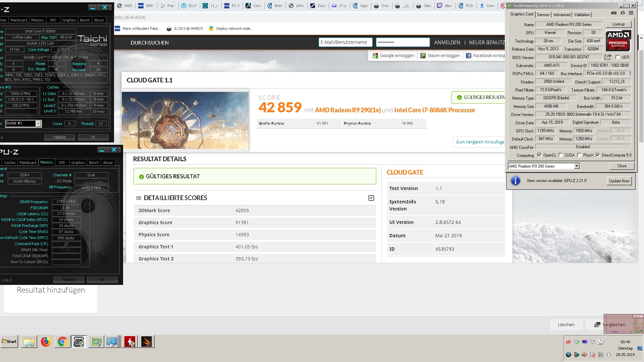Screen dimensions: 644x362
Task: Click the Update Now button
Action: pyautogui.click(x=619, y=181)
